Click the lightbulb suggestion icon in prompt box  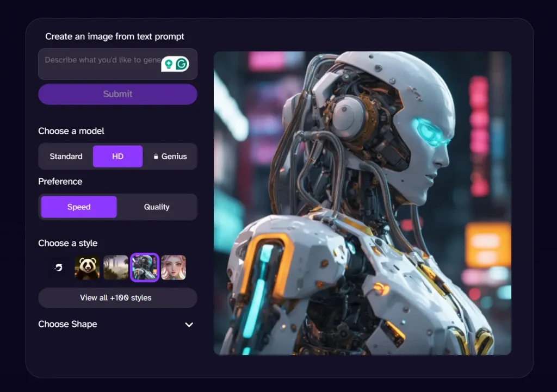click(169, 64)
